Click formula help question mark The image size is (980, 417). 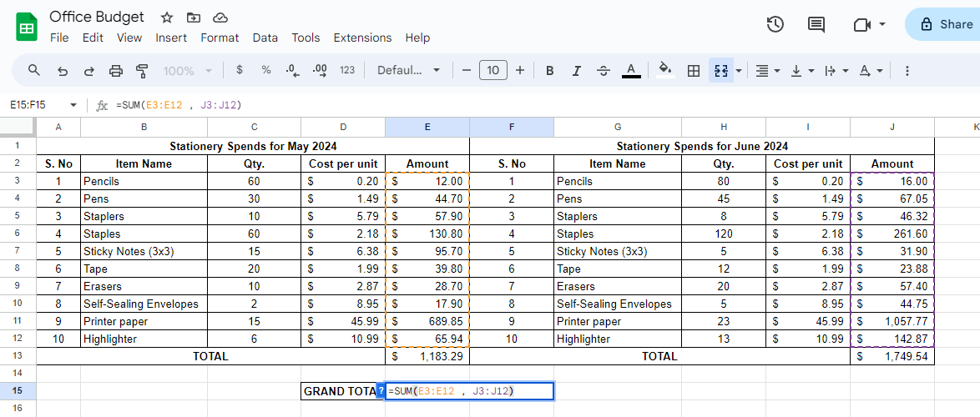tap(380, 391)
